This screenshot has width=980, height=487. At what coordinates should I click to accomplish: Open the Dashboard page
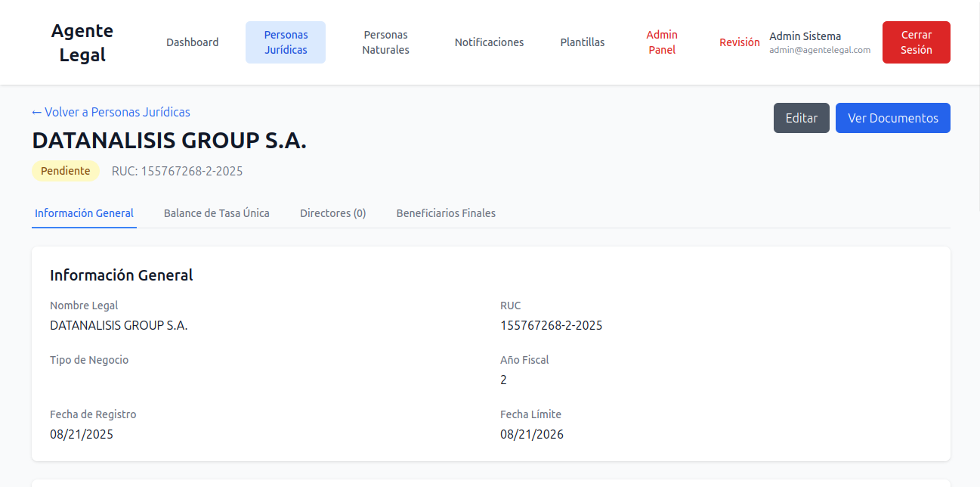(x=193, y=42)
